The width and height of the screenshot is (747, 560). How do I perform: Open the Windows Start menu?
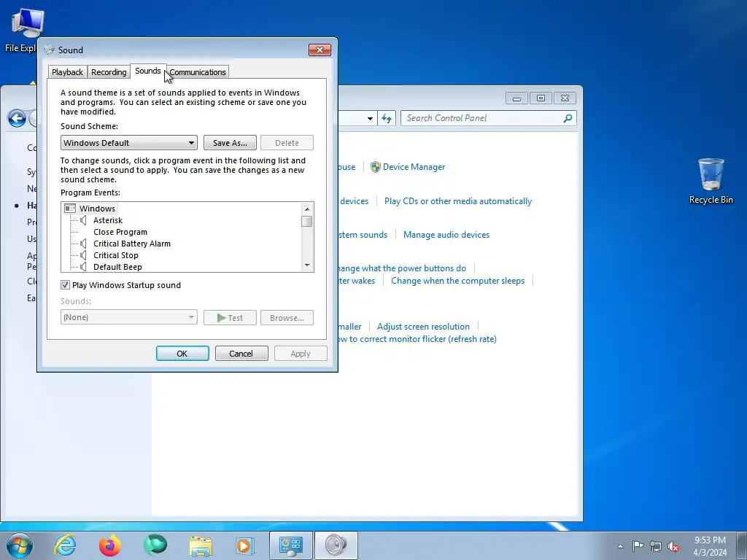point(20,545)
